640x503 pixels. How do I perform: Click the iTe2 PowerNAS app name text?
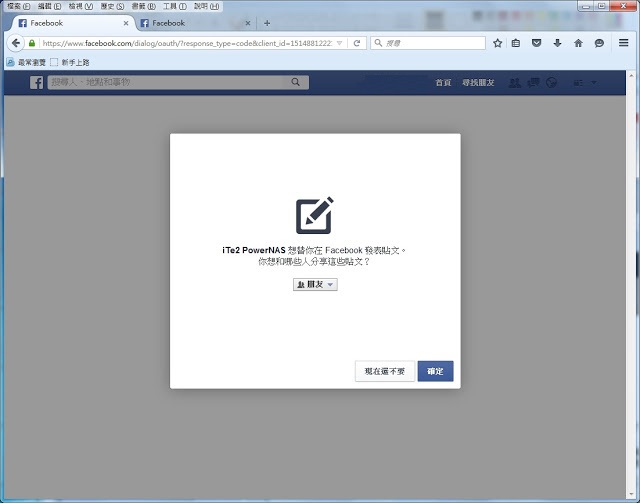point(253,250)
